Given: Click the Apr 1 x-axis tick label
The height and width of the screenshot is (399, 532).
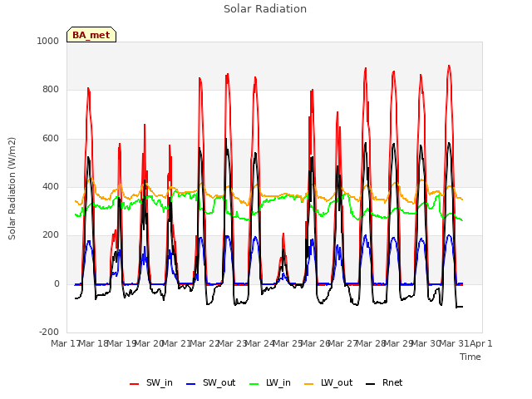Looking at the screenshot, I should [481, 343].
